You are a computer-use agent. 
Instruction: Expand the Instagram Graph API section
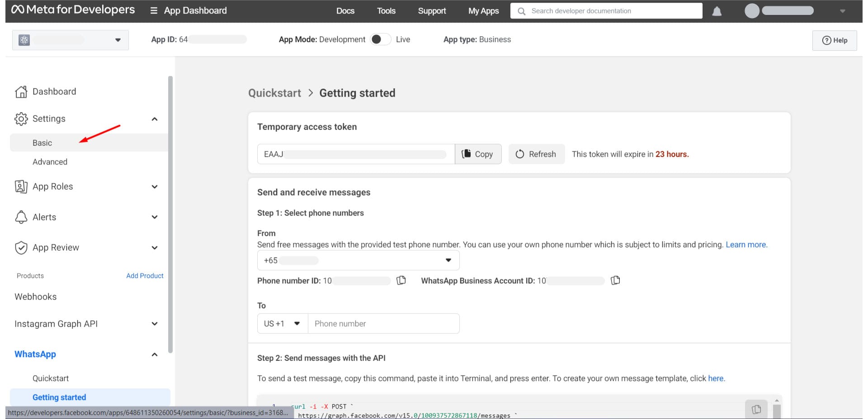[155, 324]
